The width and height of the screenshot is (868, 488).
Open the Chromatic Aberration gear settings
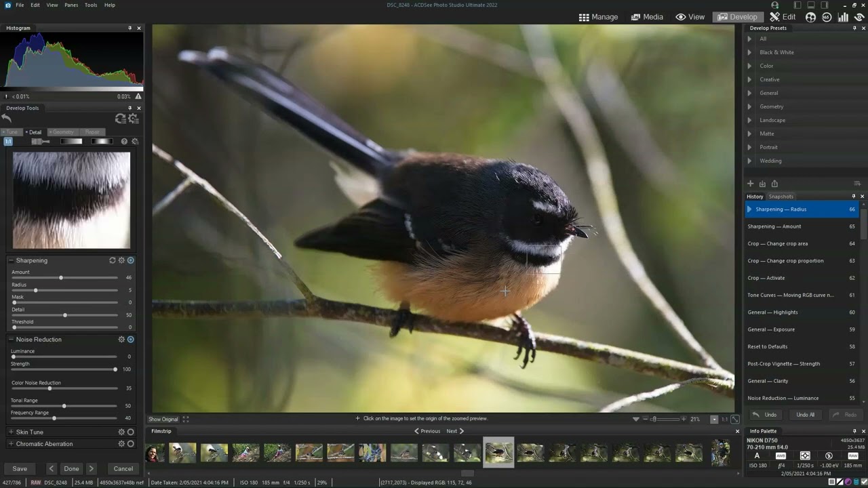click(x=121, y=444)
